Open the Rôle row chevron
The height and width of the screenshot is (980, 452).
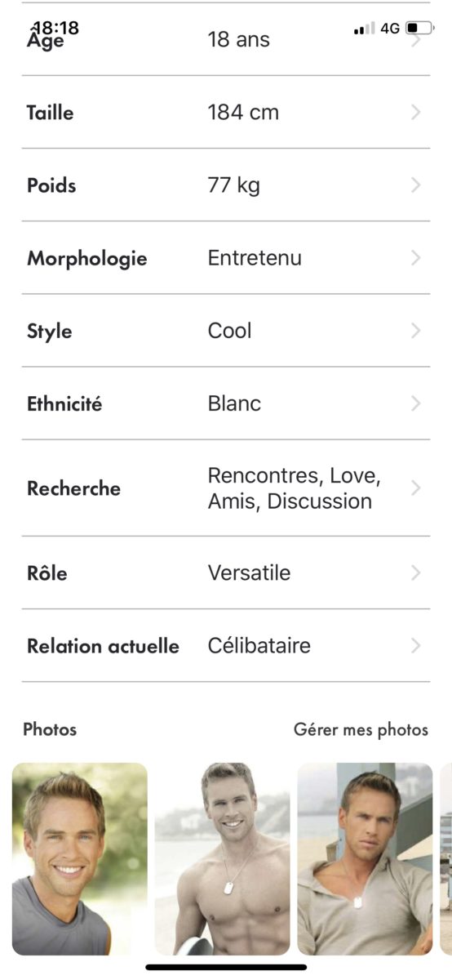[x=415, y=573]
